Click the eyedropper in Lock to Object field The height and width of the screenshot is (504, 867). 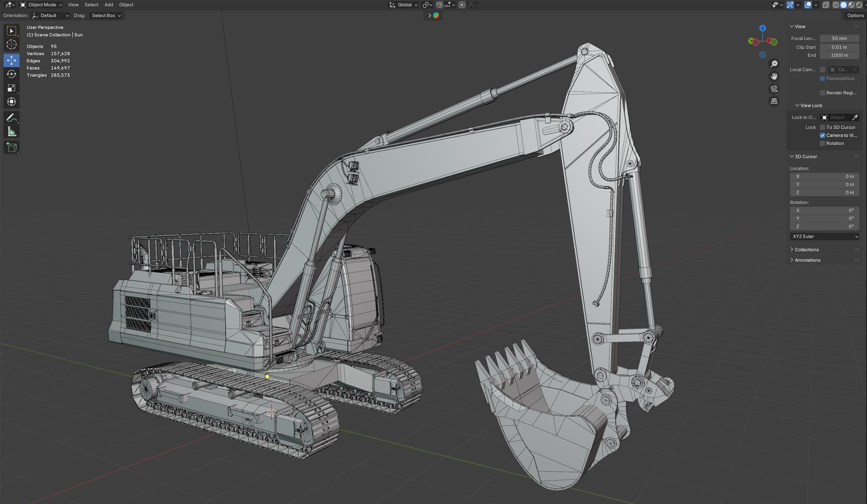855,118
